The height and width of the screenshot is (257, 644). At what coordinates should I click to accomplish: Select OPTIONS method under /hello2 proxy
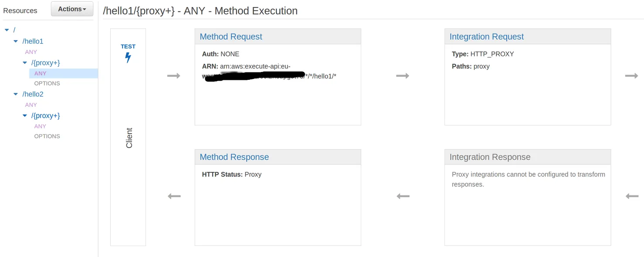[47, 136]
